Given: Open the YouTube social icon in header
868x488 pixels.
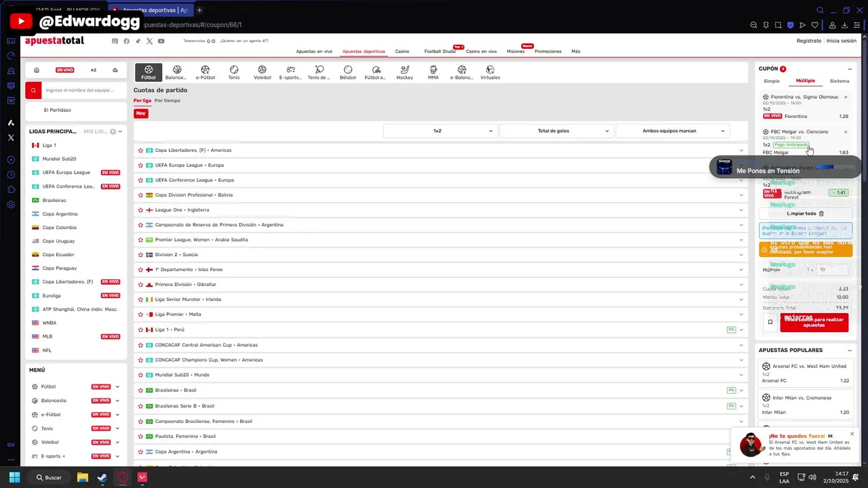Looking at the screenshot, I should [161, 41].
